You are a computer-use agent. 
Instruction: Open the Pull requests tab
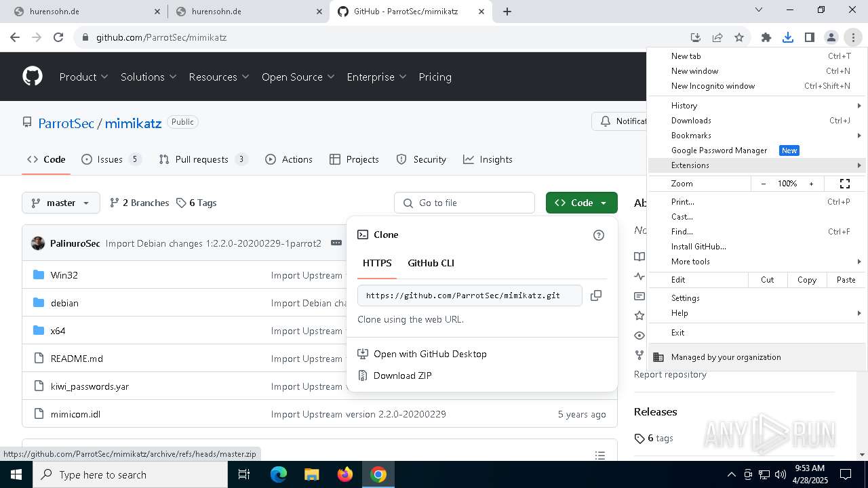point(203,159)
